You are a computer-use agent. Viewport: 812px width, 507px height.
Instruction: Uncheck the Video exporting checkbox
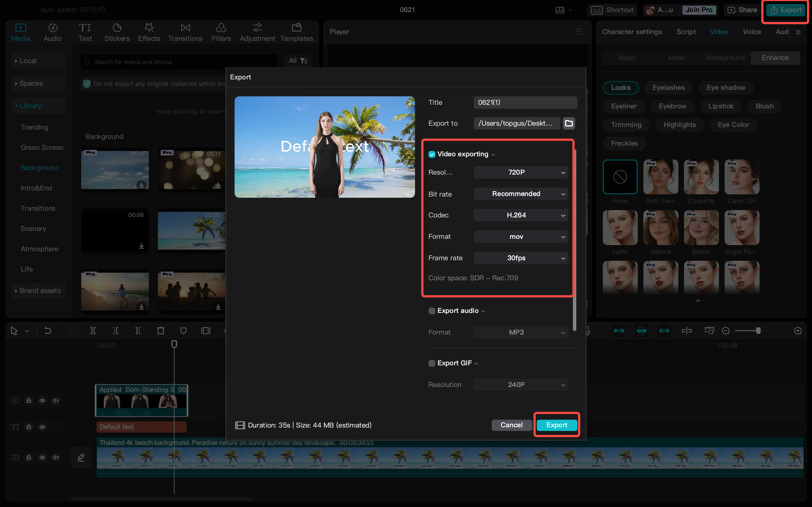432,154
